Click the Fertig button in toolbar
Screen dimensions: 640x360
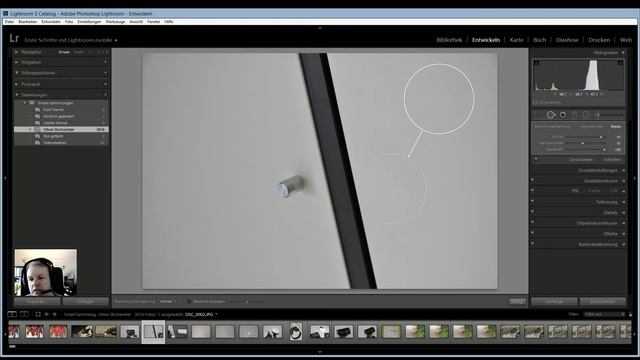(x=518, y=302)
